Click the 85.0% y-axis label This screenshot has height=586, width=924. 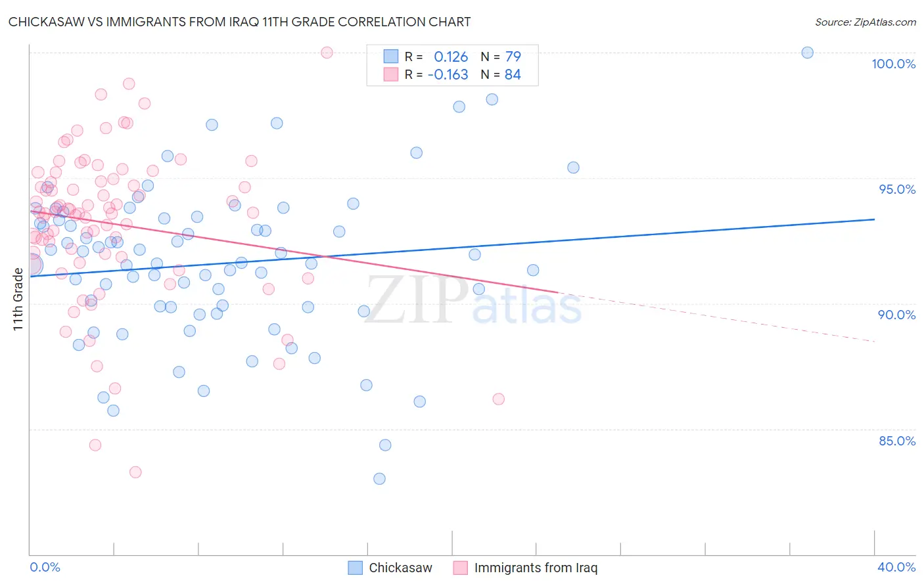point(897,441)
